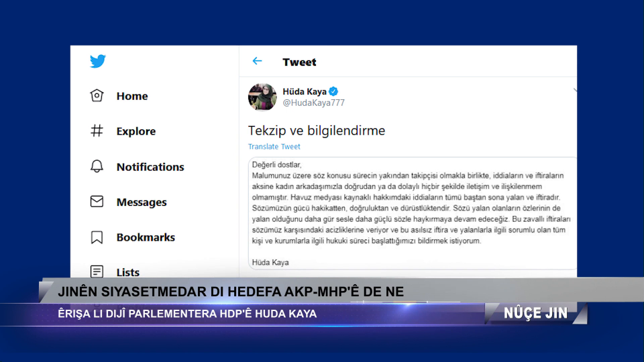Click the blue verified badge
This screenshot has width=644, height=362.
(333, 91)
